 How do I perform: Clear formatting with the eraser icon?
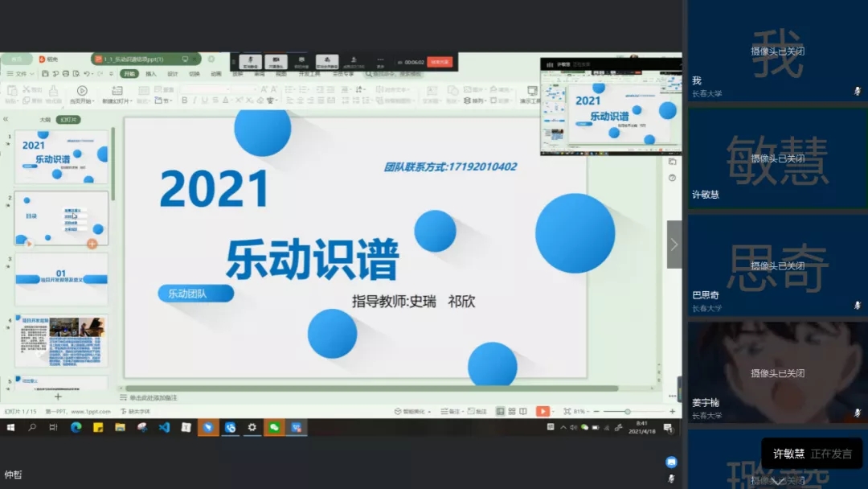[x=260, y=101]
